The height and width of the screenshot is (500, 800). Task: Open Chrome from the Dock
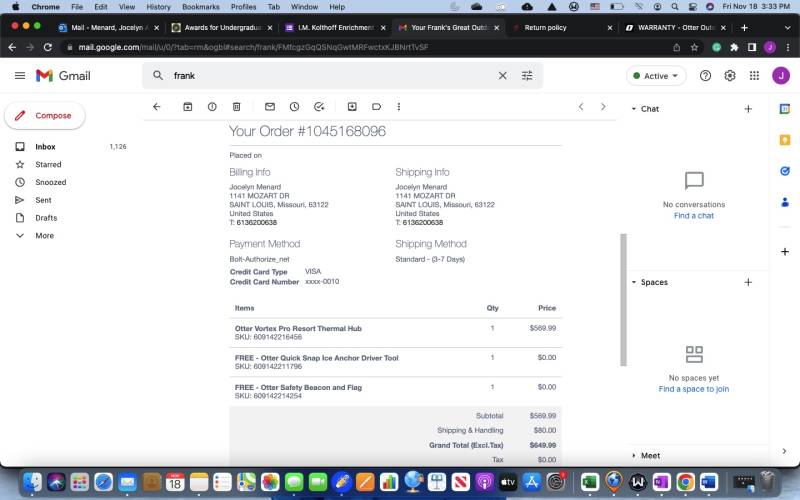pos(685,482)
